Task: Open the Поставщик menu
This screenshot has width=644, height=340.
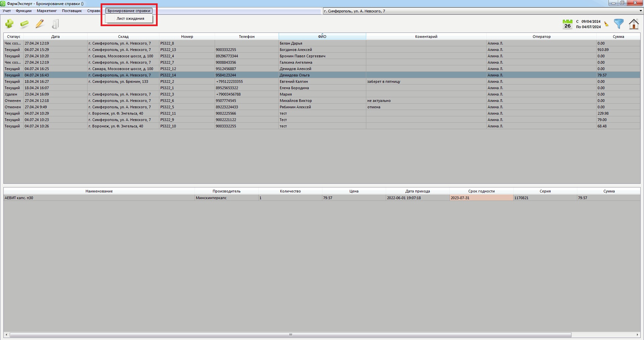Action: pos(72,11)
